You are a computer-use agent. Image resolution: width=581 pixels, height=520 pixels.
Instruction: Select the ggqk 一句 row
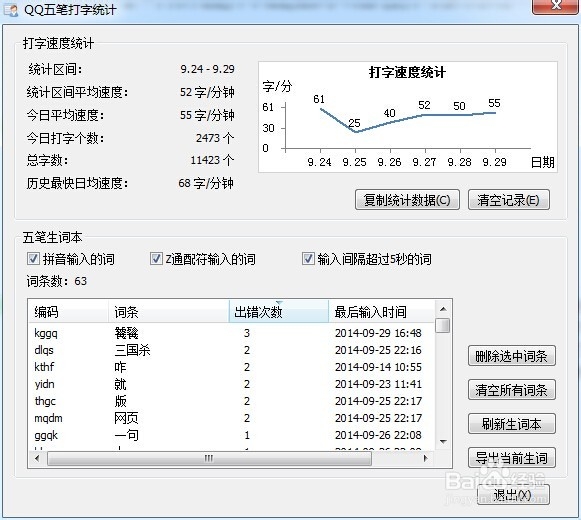tap(232, 435)
